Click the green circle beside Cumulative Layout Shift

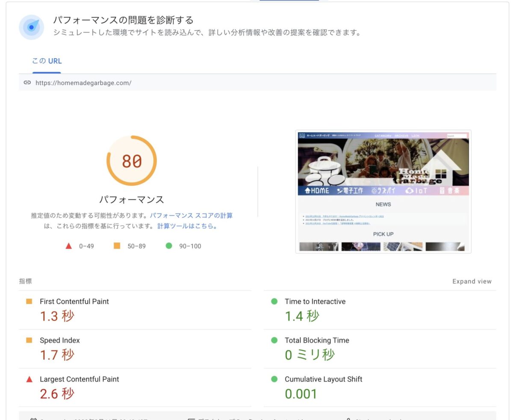tap(274, 379)
